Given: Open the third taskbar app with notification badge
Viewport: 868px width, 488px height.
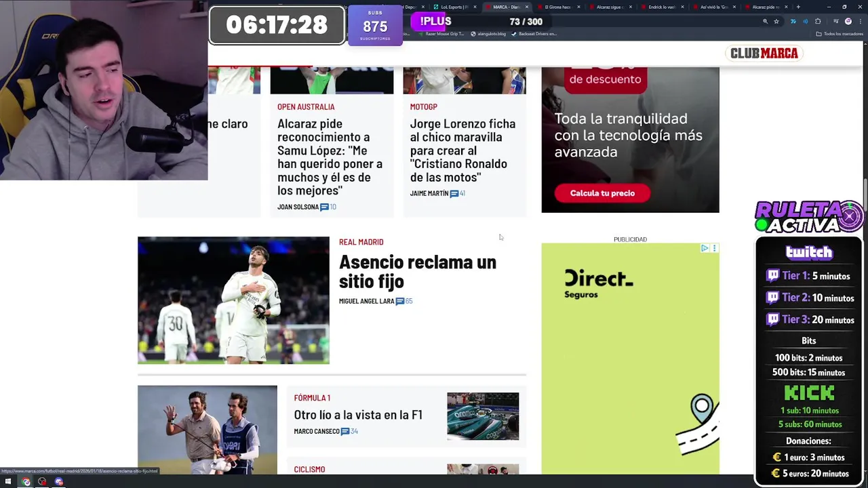Looking at the screenshot, I should (x=59, y=482).
